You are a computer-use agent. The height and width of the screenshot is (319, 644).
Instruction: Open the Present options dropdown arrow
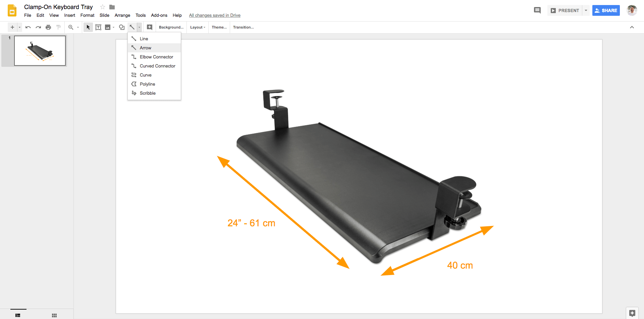[x=586, y=10]
